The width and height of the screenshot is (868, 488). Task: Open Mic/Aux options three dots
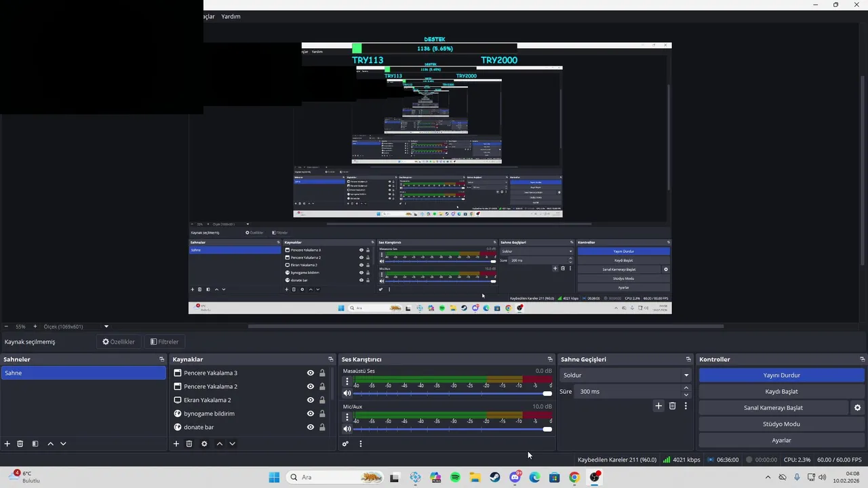pos(347,418)
